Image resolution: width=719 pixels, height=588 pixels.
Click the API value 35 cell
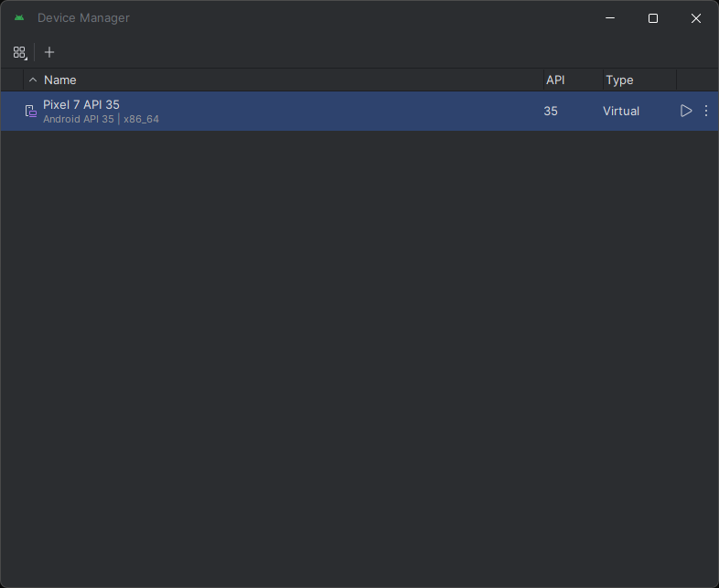coord(551,111)
